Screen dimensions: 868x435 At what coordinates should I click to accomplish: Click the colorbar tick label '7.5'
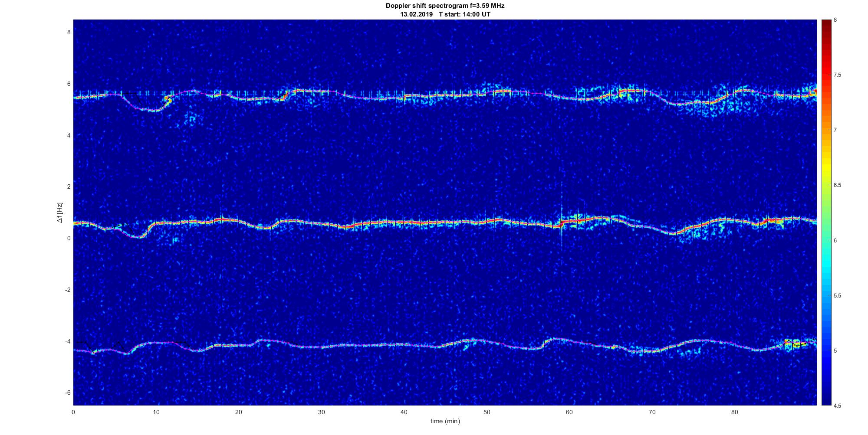click(x=837, y=75)
